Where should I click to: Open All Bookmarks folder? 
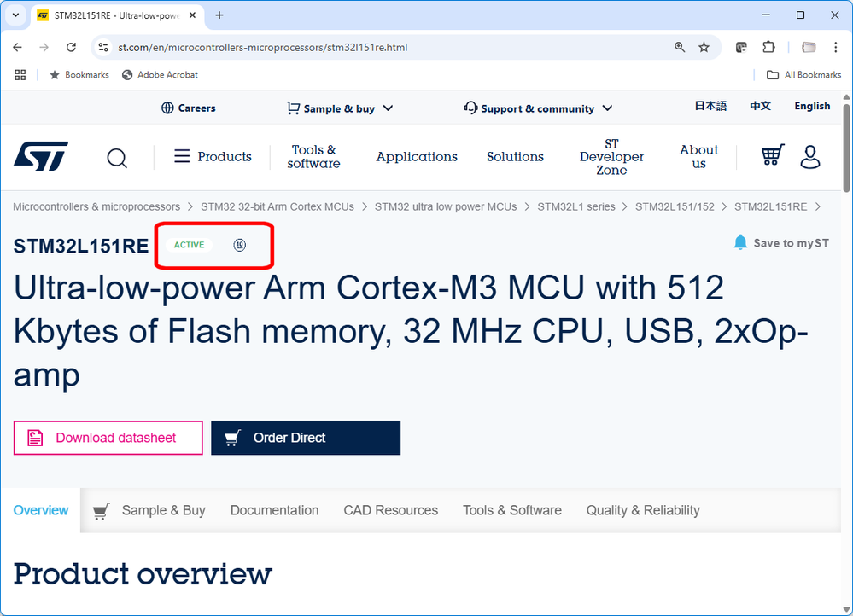804,75
